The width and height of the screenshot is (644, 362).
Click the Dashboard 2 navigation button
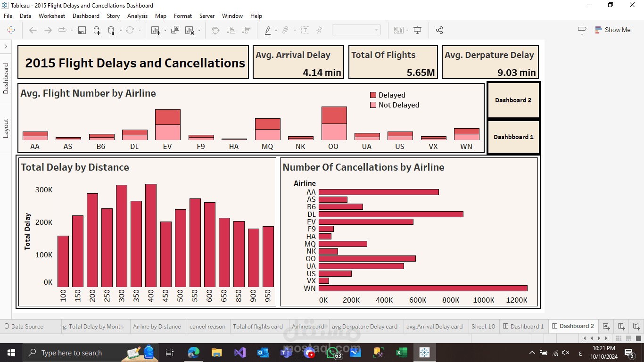(x=513, y=100)
